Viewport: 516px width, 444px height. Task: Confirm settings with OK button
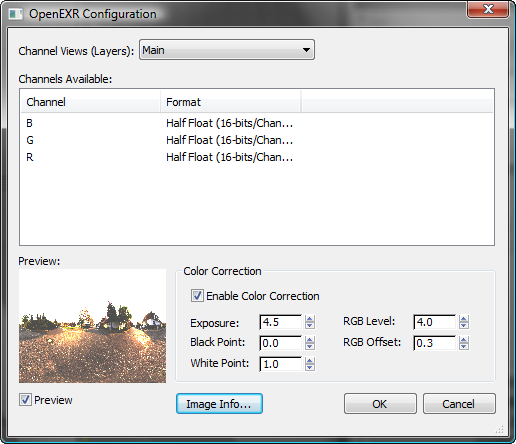380,404
